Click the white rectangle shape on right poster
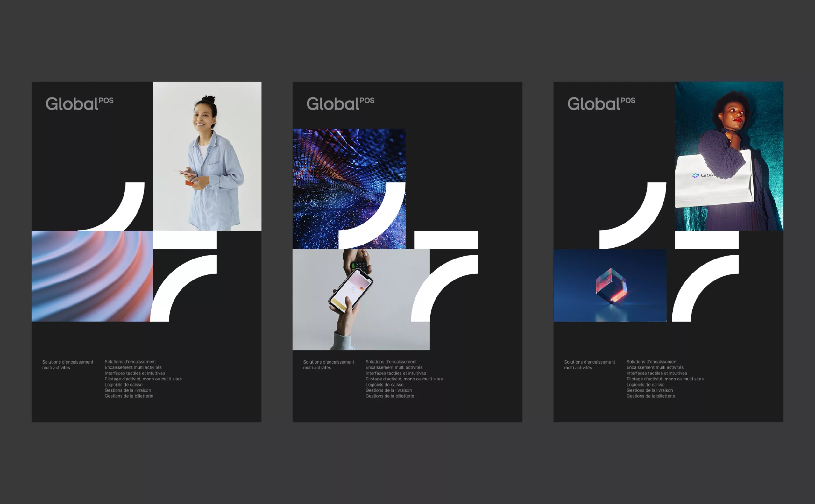Viewport: 815px width, 504px height. click(707, 240)
